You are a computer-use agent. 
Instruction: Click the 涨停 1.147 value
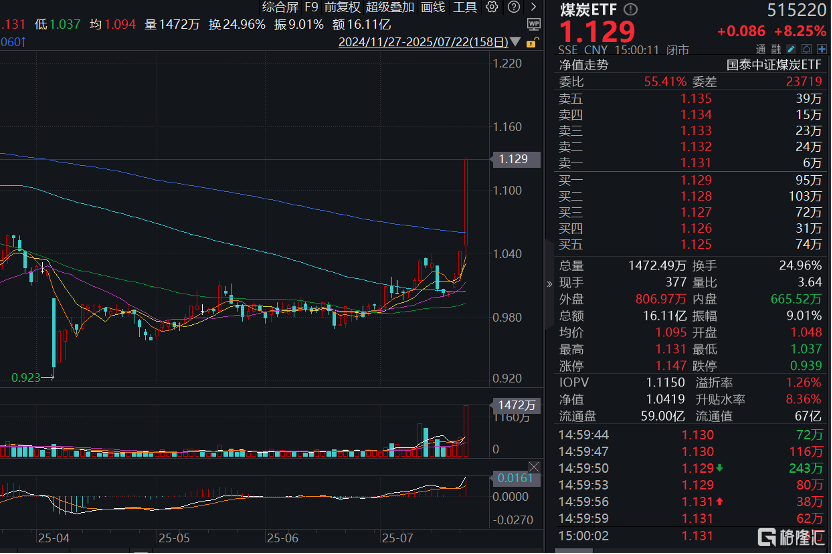[671, 366]
